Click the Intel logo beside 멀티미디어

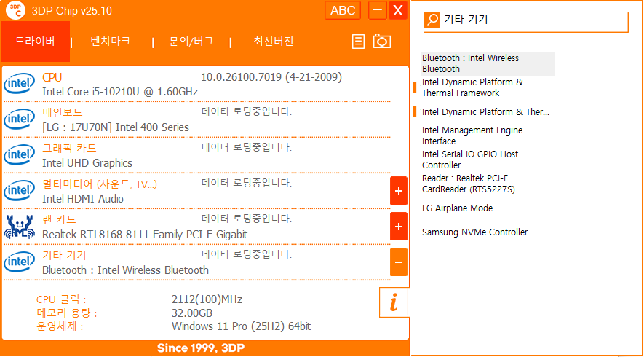(19, 191)
